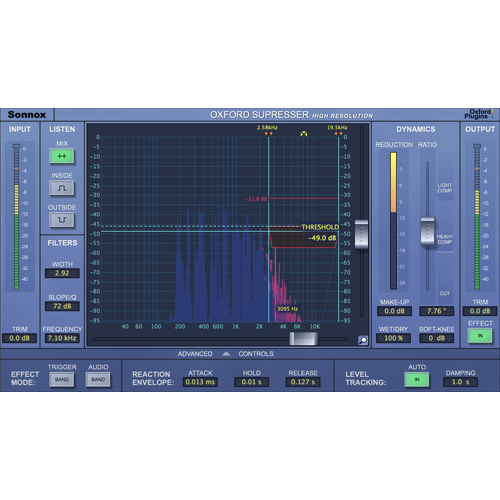Click the horizontal frequency slider handle
This screenshot has height=500, width=500.
coord(304,339)
